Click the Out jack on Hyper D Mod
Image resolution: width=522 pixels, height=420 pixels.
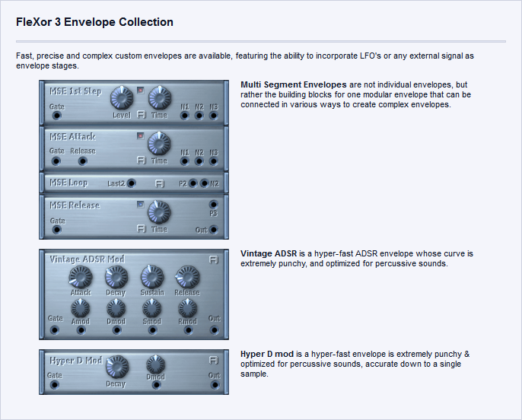pyautogui.click(x=215, y=385)
